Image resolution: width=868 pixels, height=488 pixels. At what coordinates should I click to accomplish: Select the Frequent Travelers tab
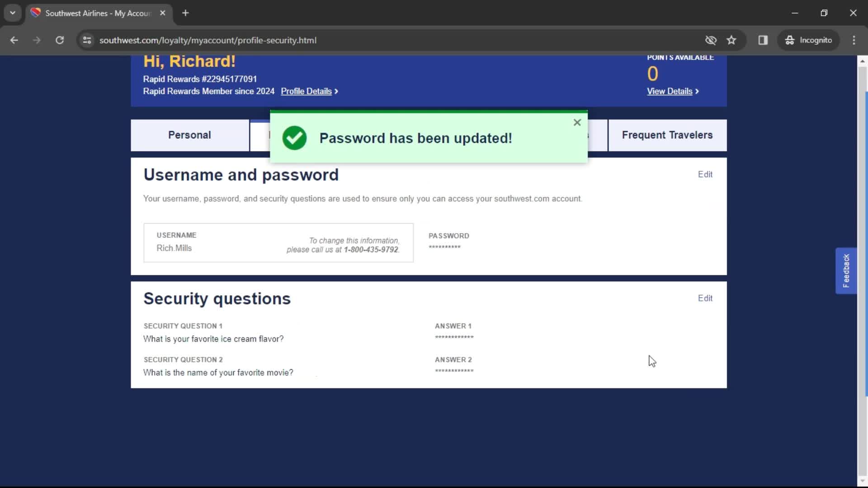[667, 135]
